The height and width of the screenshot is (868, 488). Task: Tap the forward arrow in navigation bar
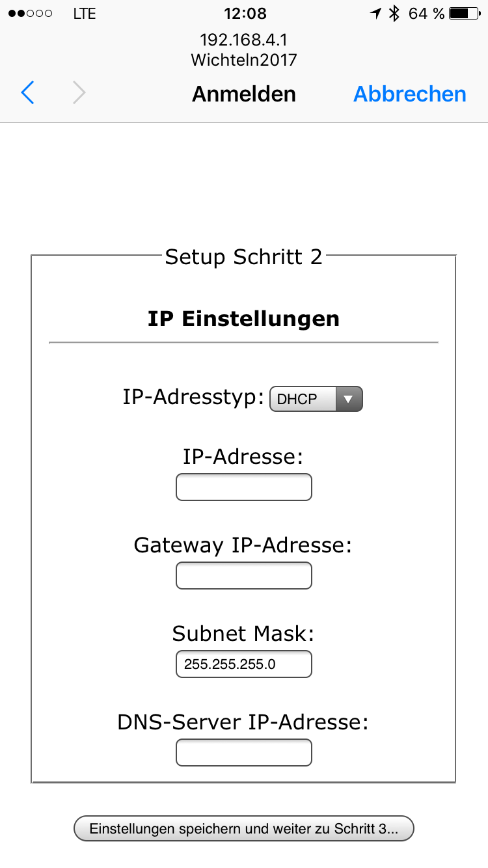click(79, 94)
